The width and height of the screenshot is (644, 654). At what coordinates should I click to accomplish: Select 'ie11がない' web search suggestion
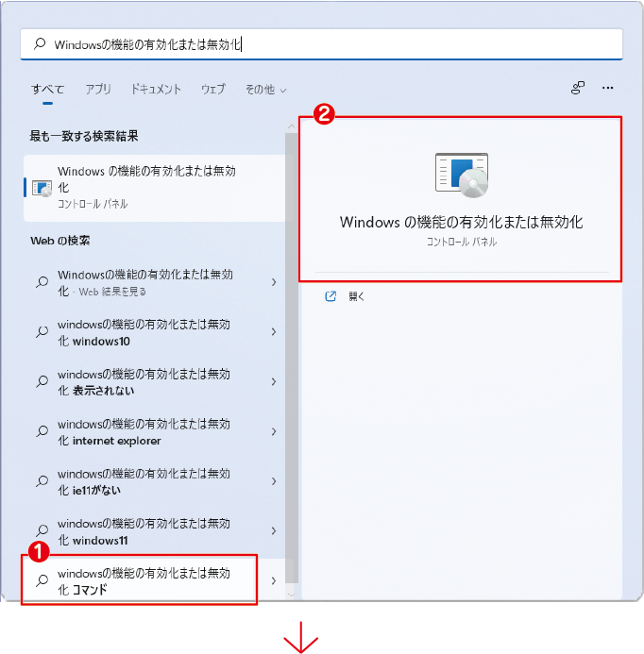pyautogui.click(x=155, y=481)
